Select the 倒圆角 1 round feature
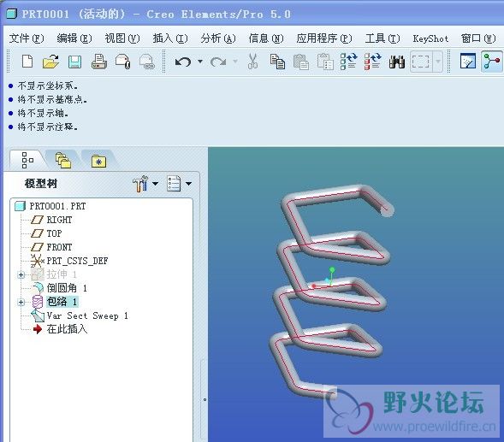This screenshot has width=504, height=442. click(67, 288)
